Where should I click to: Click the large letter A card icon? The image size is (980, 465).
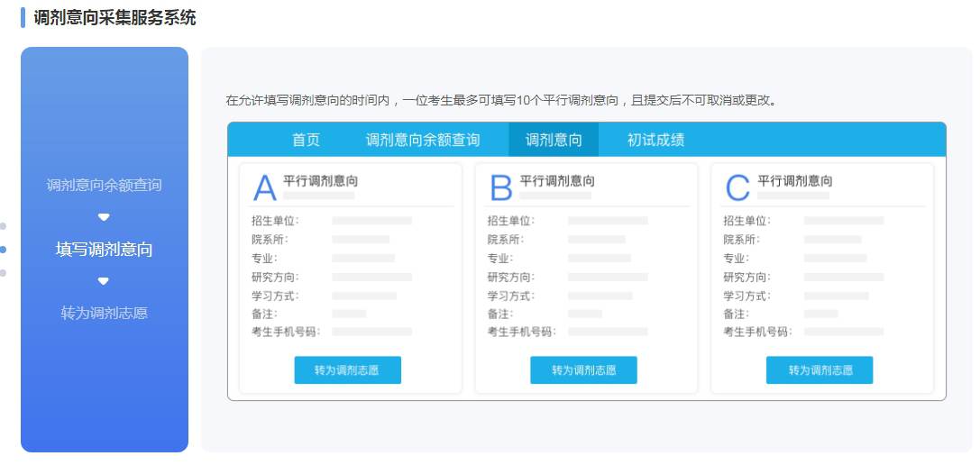(x=264, y=187)
